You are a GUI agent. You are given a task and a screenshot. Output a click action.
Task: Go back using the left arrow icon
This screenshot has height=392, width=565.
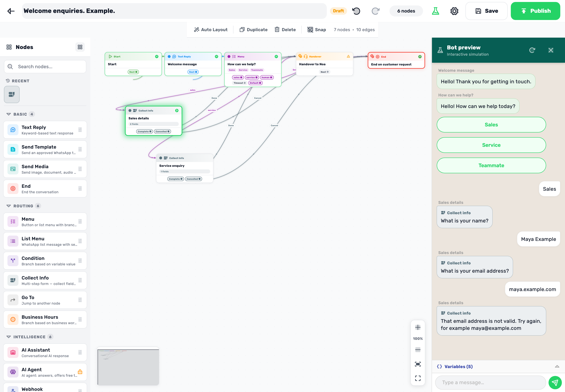(11, 11)
